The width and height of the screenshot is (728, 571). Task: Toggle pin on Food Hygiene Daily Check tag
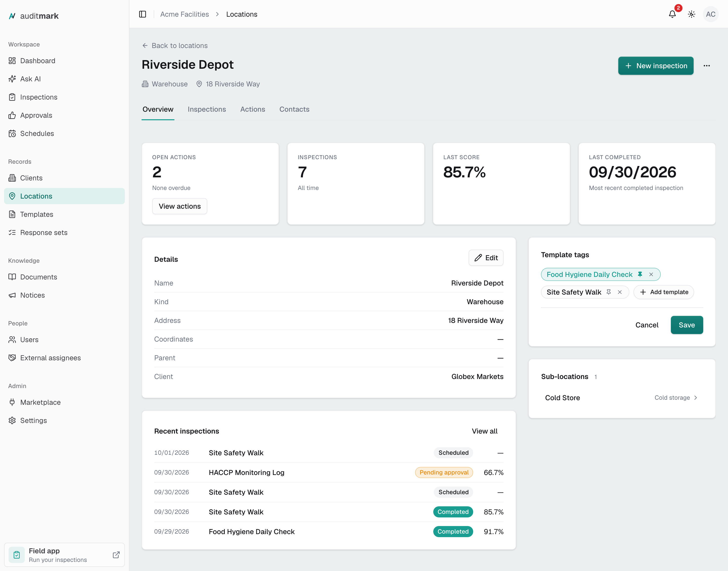[640, 274]
